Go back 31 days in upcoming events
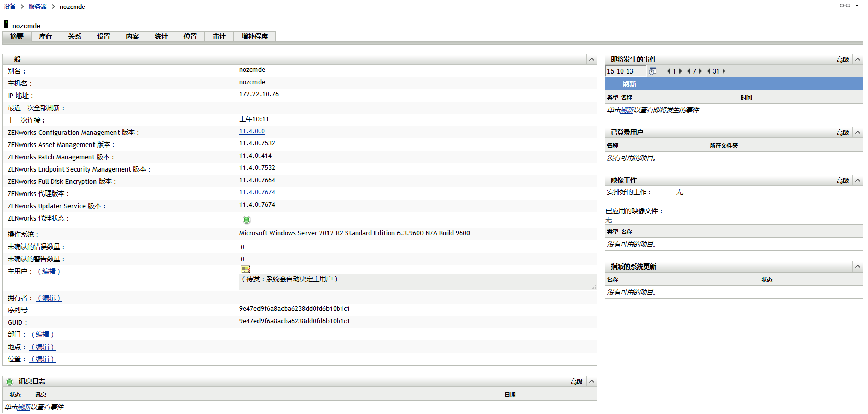This screenshot has height=414, width=868. click(x=709, y=71)
